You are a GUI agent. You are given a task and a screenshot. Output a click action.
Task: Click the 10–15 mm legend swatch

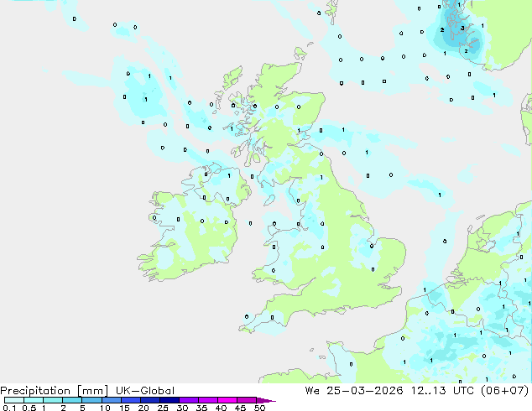[111, 400]
